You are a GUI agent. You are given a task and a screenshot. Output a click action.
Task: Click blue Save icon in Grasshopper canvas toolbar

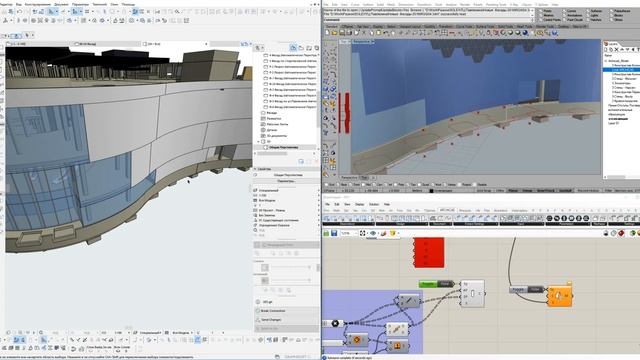point(334,233)
